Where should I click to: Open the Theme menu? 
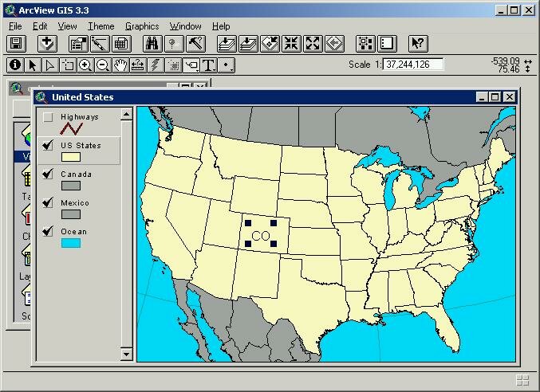coord(101,26)
